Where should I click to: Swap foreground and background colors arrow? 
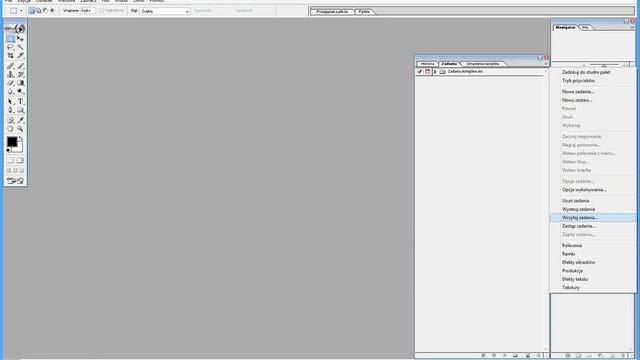[20, 138]
